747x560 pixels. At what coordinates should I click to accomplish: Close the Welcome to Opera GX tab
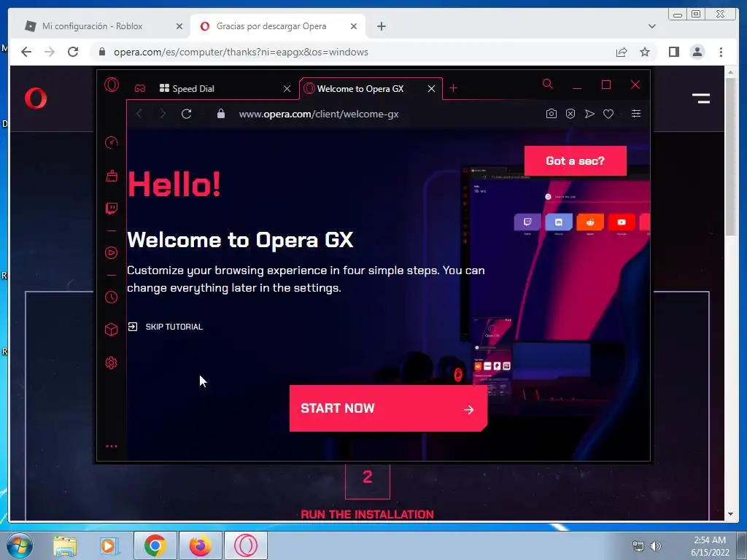(431, 88)
